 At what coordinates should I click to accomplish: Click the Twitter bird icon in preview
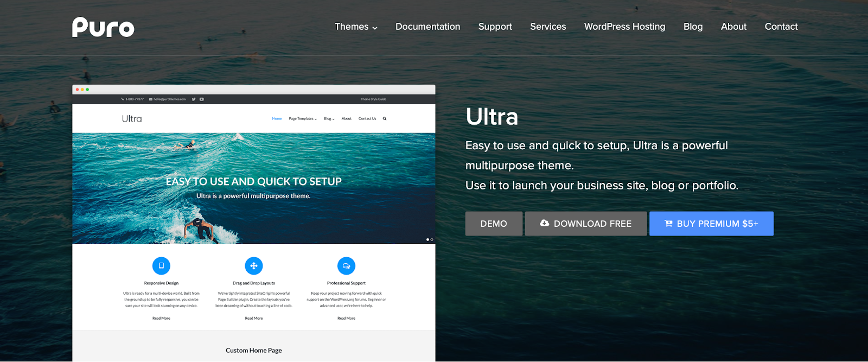click(x=194, y=99)
